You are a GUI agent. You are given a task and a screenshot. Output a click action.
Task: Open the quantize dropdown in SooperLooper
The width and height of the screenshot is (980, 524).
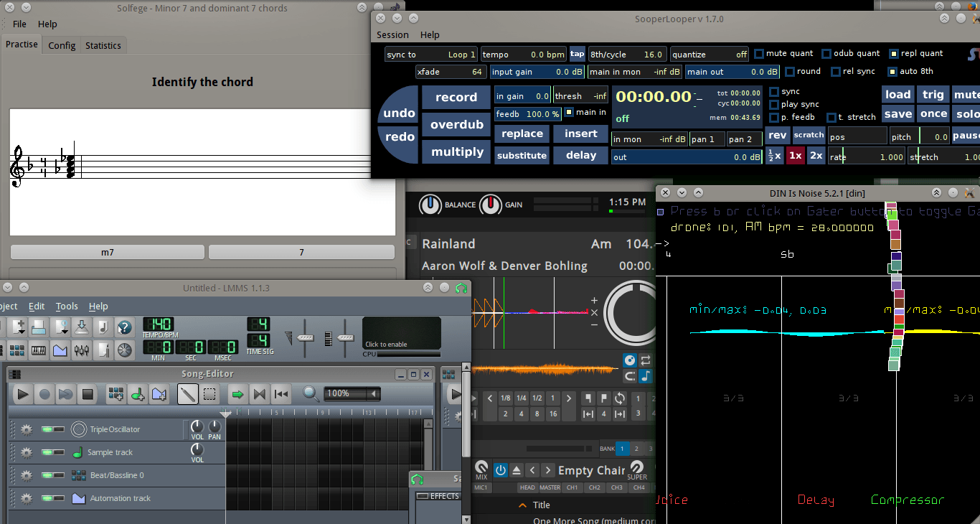(710, 55)
